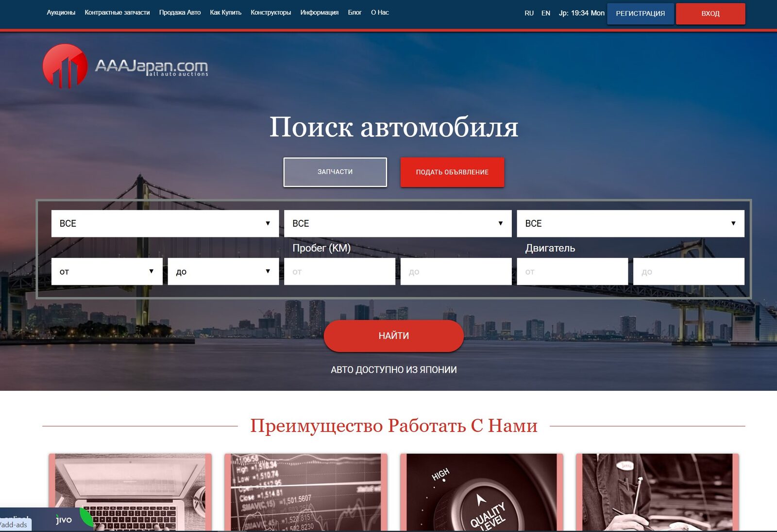Open the Как Купить menu item
The width and height of the screenshot is (777, 532).
pos(225,13)
